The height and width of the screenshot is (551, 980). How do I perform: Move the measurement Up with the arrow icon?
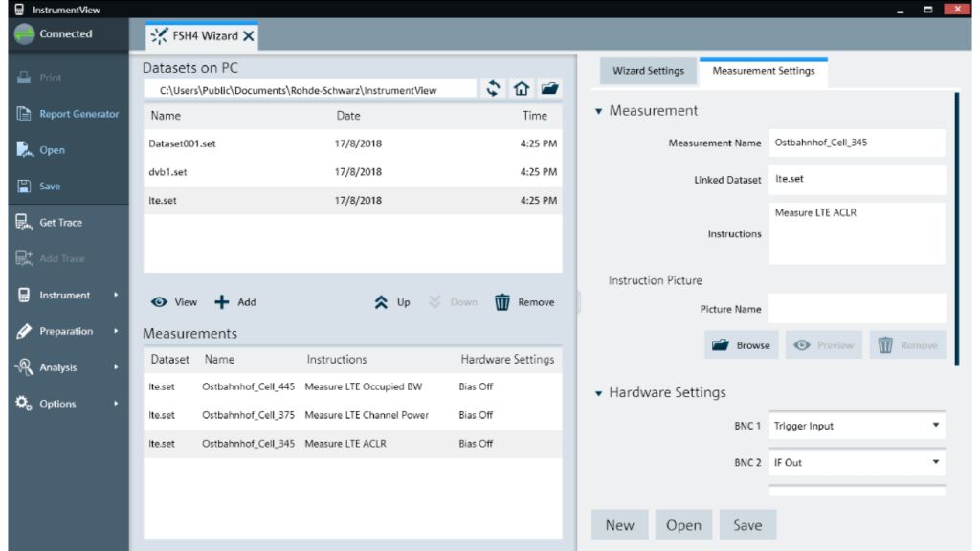(381, 302)
